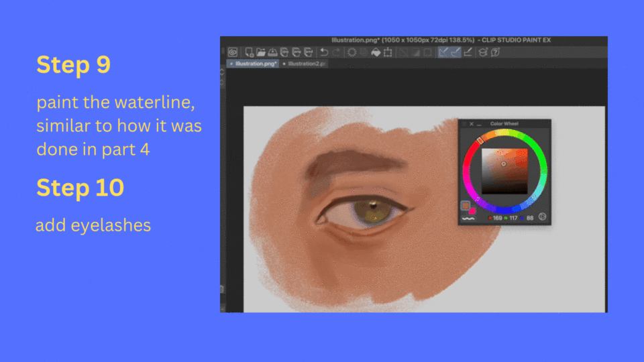This screenshot has width=644, height=362.
Task: Click the hue ring handle on color wheel
Action: 480,141
